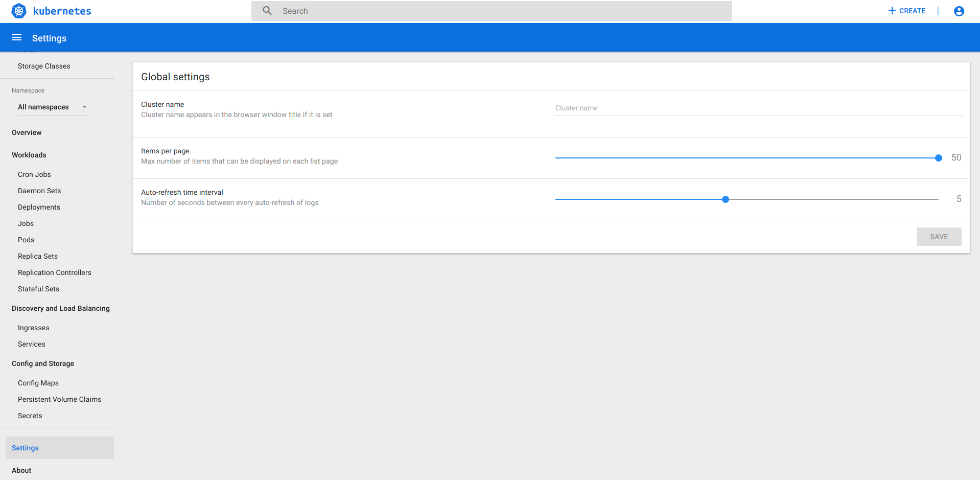Click the Namespace label in the sidebar

(28, 90)
